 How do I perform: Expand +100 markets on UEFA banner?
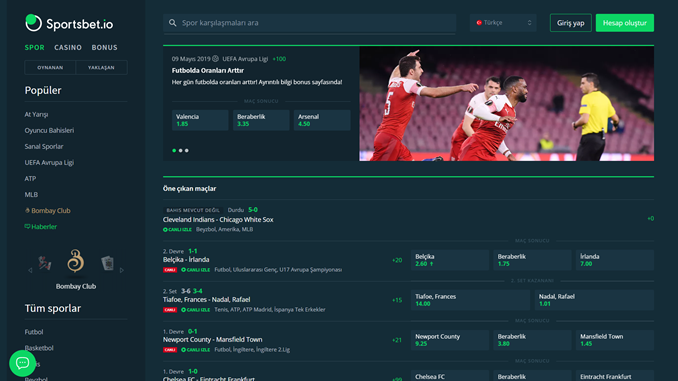279,59
